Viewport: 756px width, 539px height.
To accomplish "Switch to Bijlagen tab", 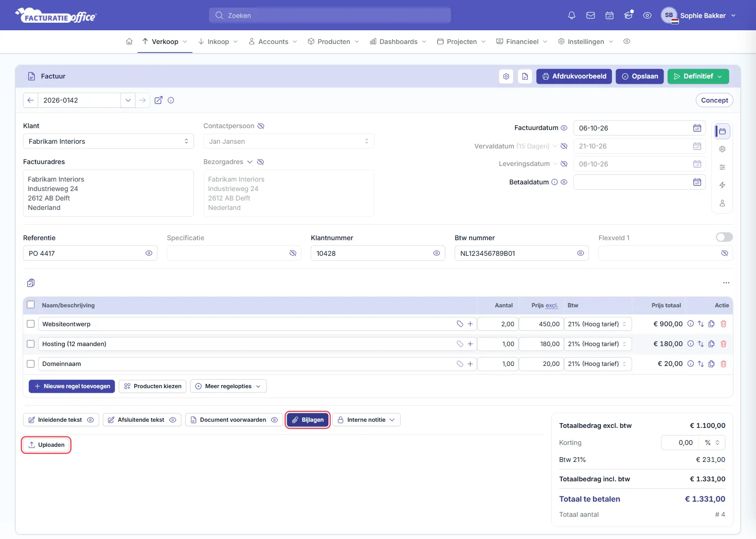I will pyautogui.click(x=308, y=420).
